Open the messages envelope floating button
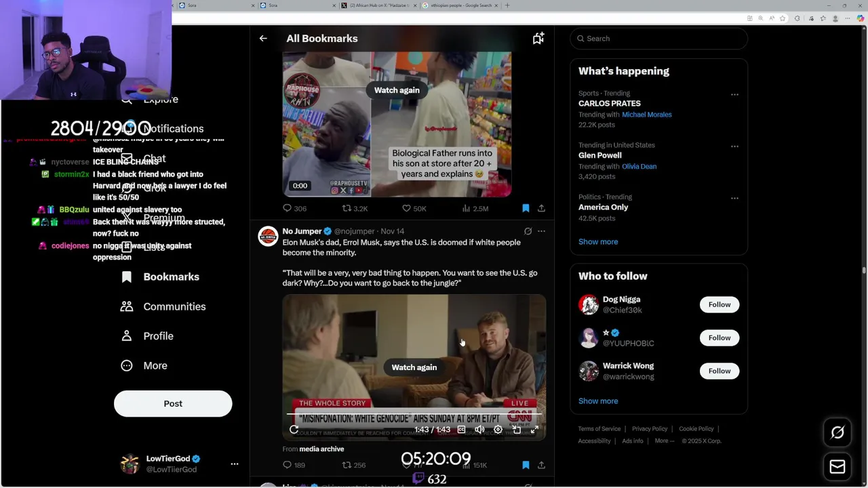The image size is (868, 488). coord(837,467)
